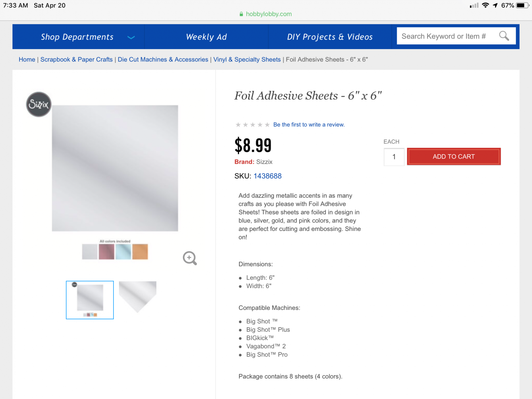Tap the battery icon in status bar
The width and height of the screenshot is (532, 399).
(522, 6)
